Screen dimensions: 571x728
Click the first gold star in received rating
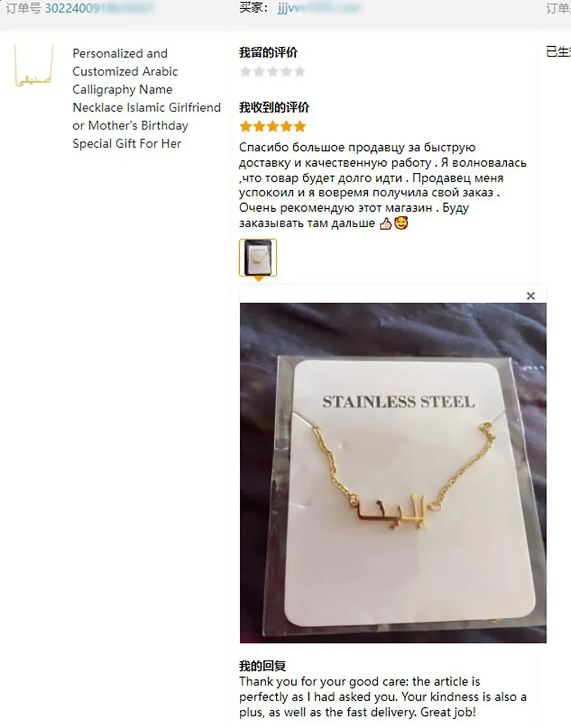tap(246, 126)
